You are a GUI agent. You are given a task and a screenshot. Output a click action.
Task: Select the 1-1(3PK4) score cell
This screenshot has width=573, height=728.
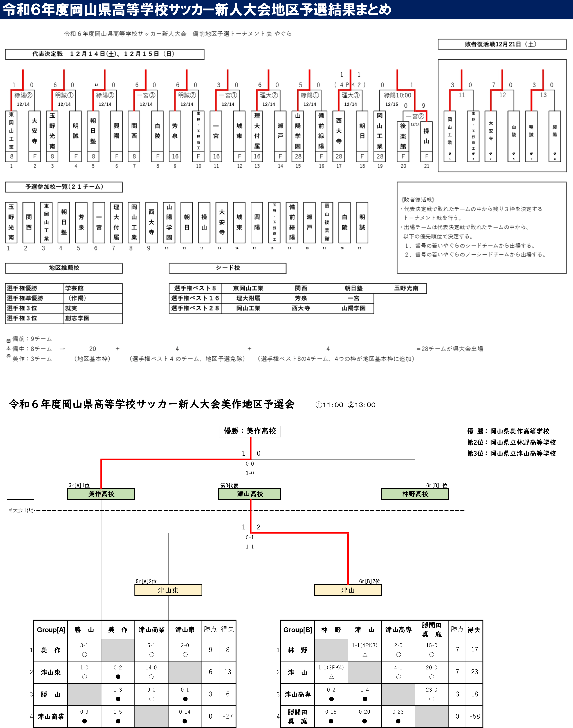click(x=331, y=672)
